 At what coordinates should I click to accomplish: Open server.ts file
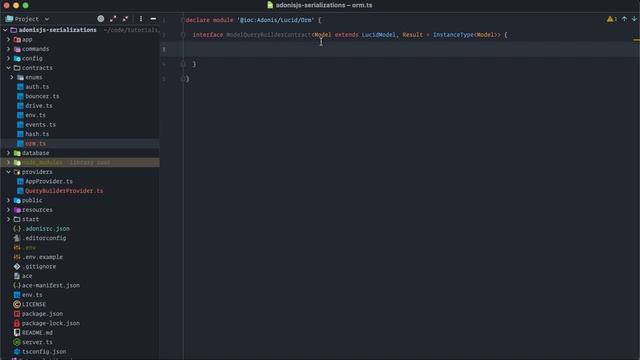pyautogui.click(x=37, y=342)
